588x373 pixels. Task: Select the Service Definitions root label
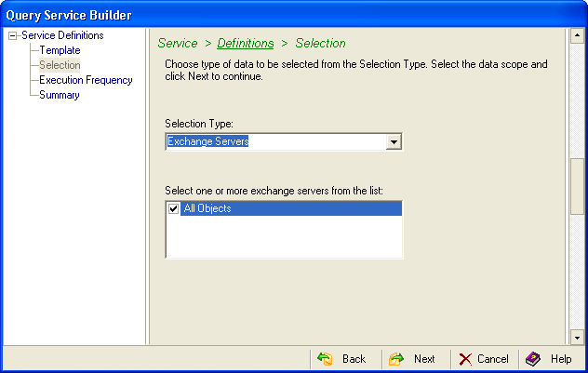[62, 35]
